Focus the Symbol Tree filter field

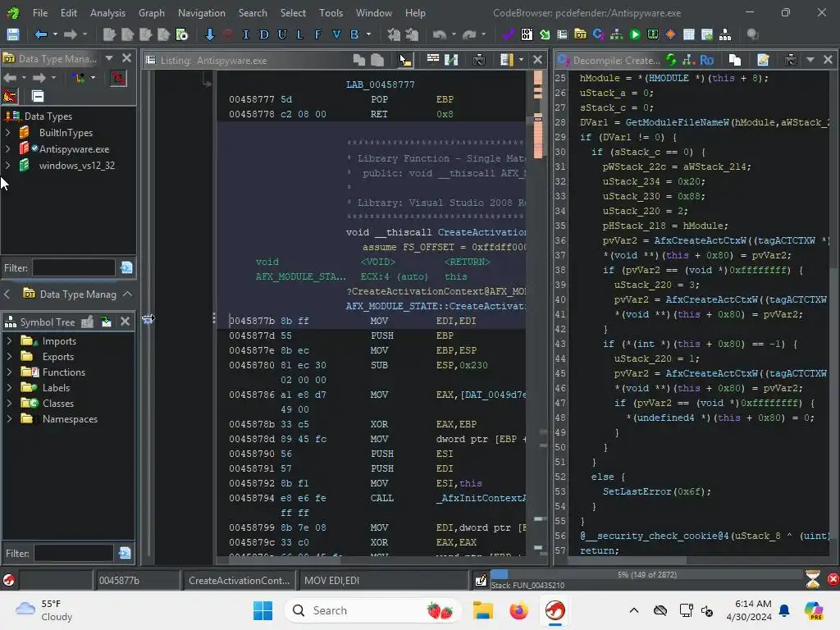[74, 553]
